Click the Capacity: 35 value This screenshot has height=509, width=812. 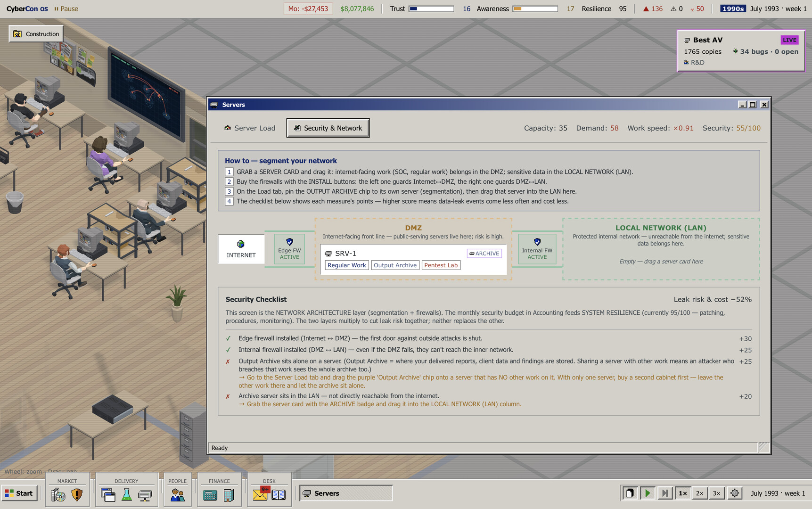click(x=546, y=128)
